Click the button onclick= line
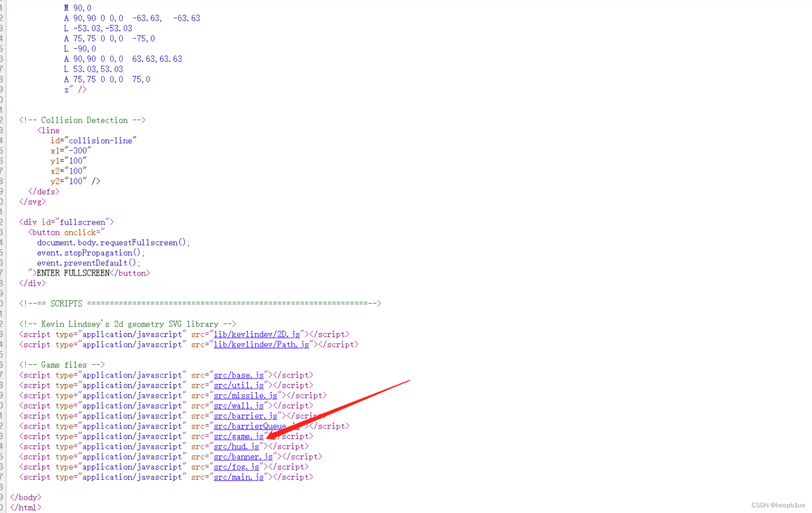The width and height of the screenshot is (812, 513). point(67,232)
